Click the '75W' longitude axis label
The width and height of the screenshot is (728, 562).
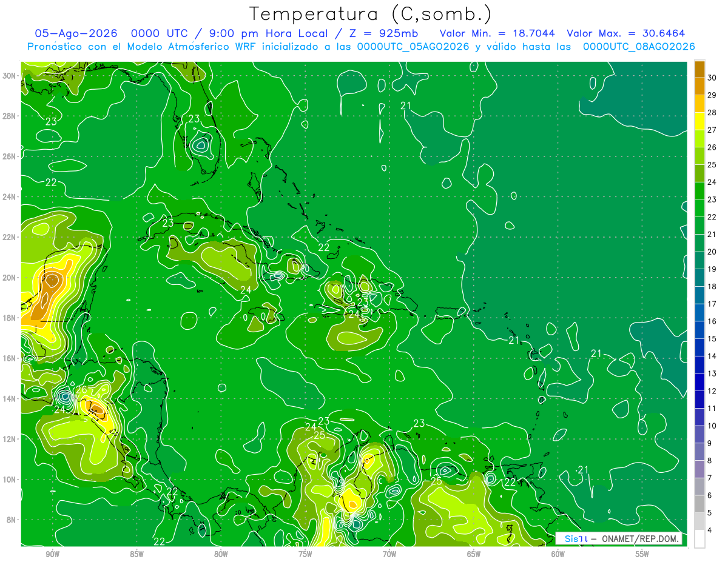pos(305,554)
